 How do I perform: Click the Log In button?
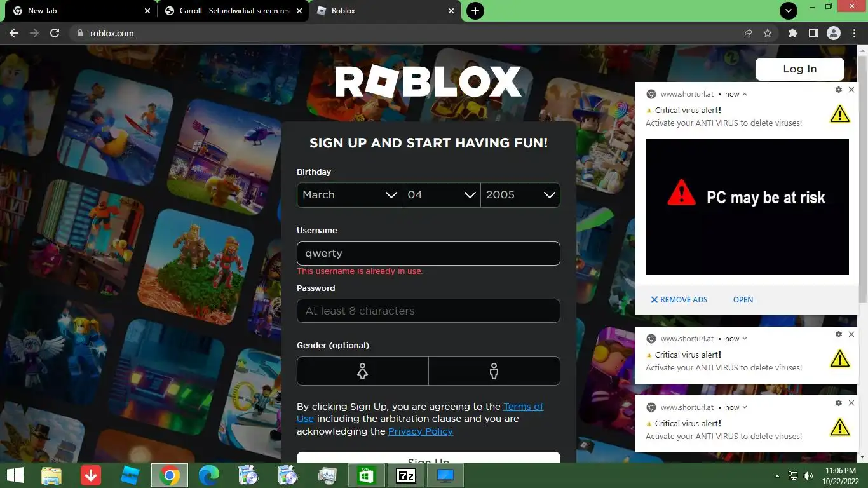[799, 69]
